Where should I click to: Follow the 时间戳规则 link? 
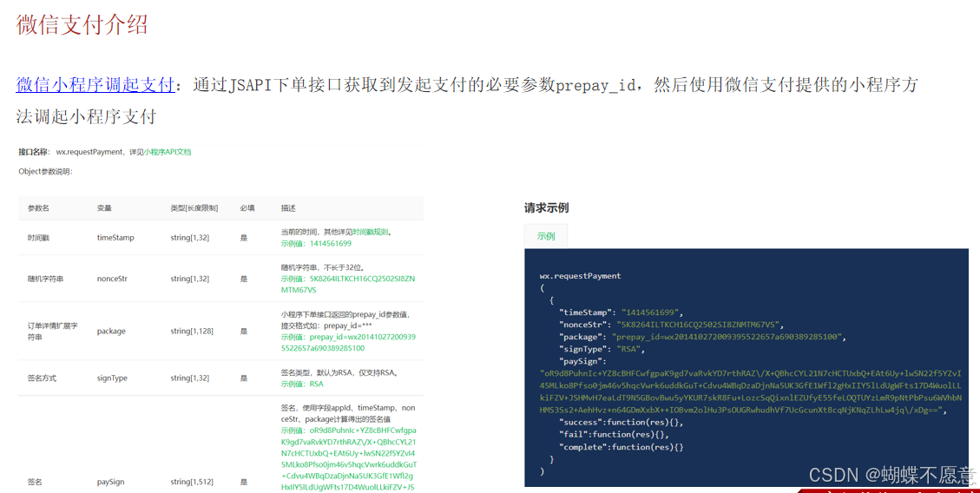pyautogui.click(x=370, y=232)
